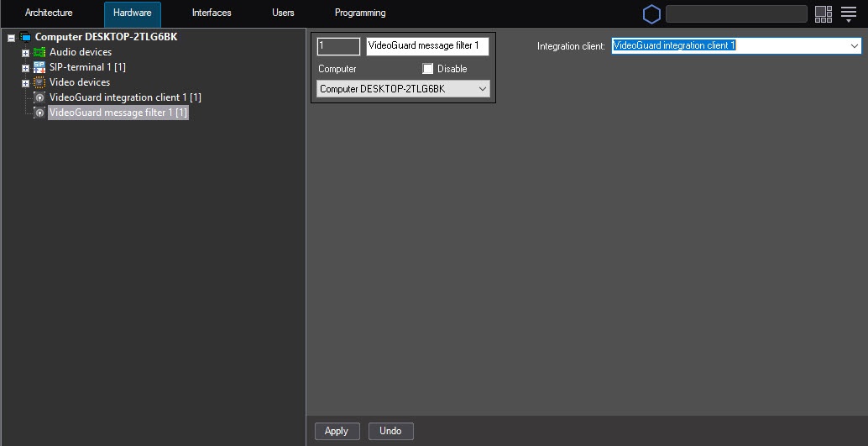Expand the Audio devices node
The width and height of the screenshot is (868, 446).
coord(25,53)
